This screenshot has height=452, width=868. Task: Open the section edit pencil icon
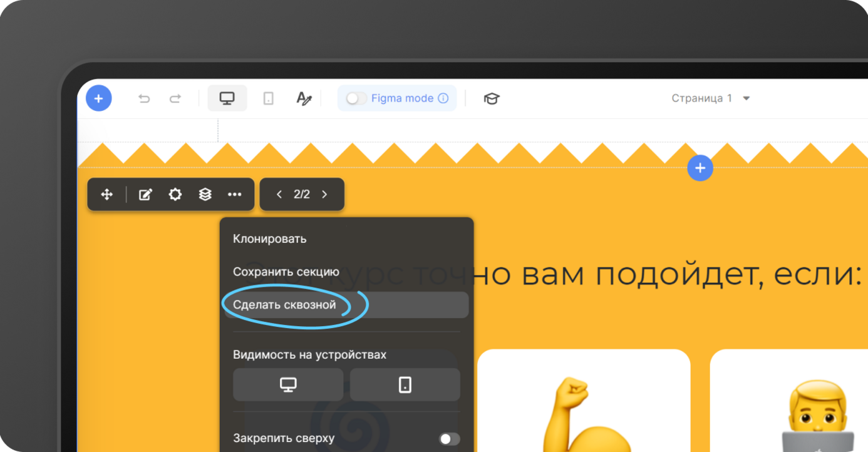coord(145,195)
